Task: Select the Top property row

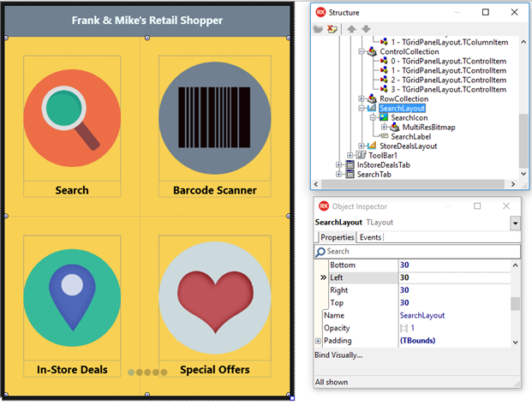Action: pos(420,302)
